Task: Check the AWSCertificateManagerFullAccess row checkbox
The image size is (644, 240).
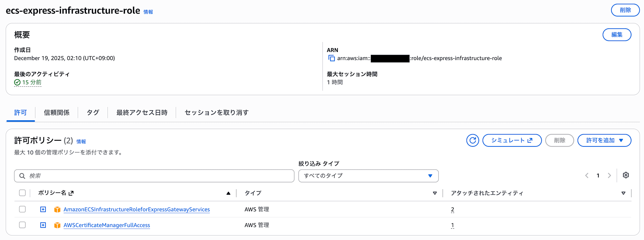Action: tap(22, 225)
